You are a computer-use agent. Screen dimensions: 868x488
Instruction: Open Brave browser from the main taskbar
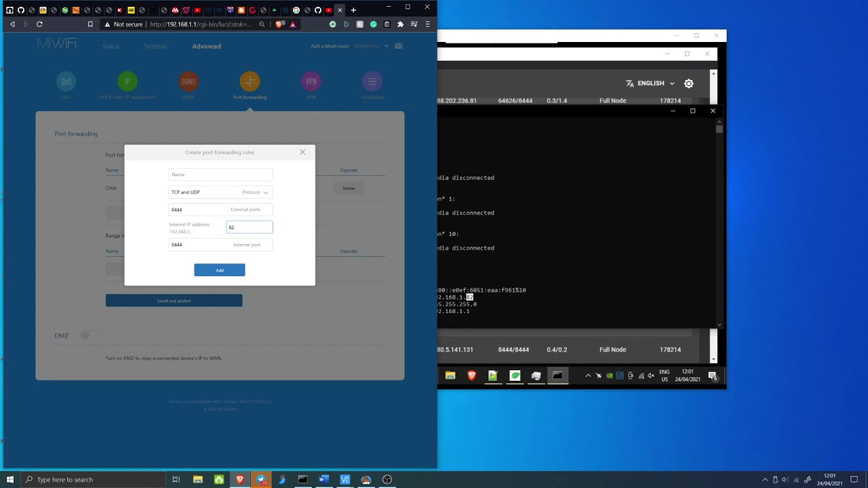[239, 479]
